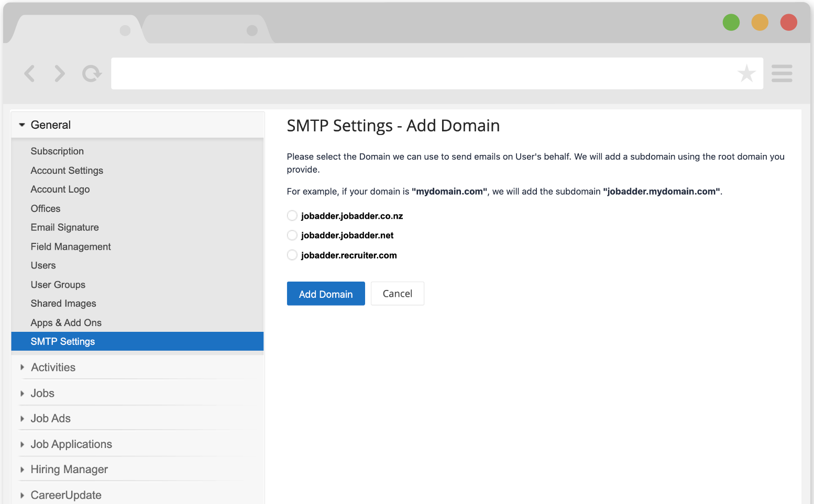
Task: Expand the Jobs section
Action: (42, 393)
